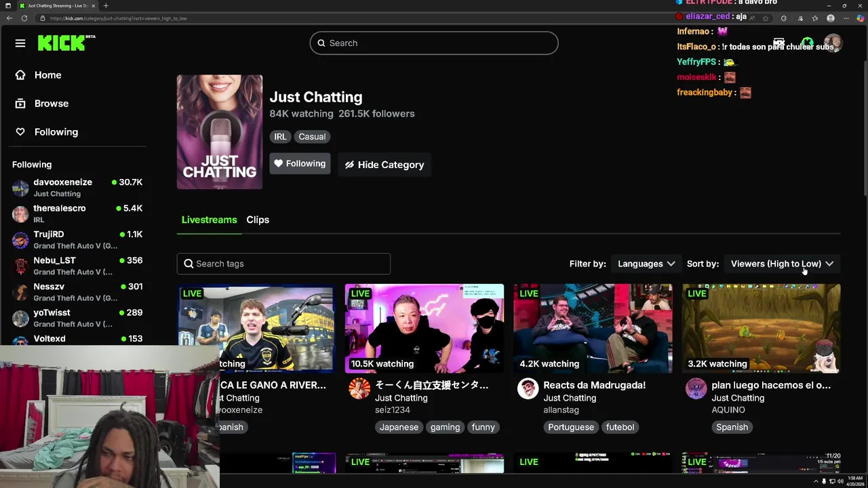Reload the browser page
This screenshot has height=488, width=868.
click(24, 18)
